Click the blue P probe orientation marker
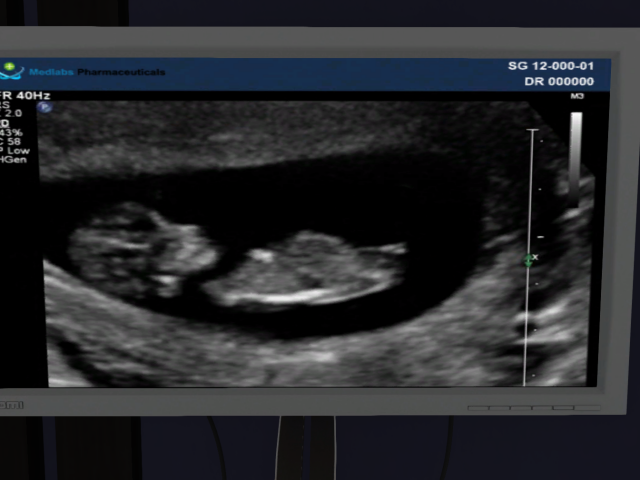The image size is (640, 480). point(44,107)
